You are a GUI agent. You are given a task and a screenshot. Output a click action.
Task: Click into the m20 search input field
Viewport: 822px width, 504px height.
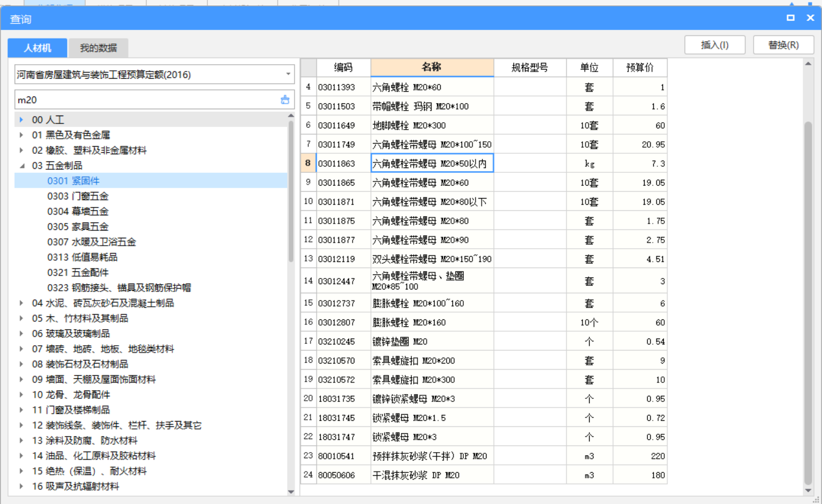pos(145,100)
